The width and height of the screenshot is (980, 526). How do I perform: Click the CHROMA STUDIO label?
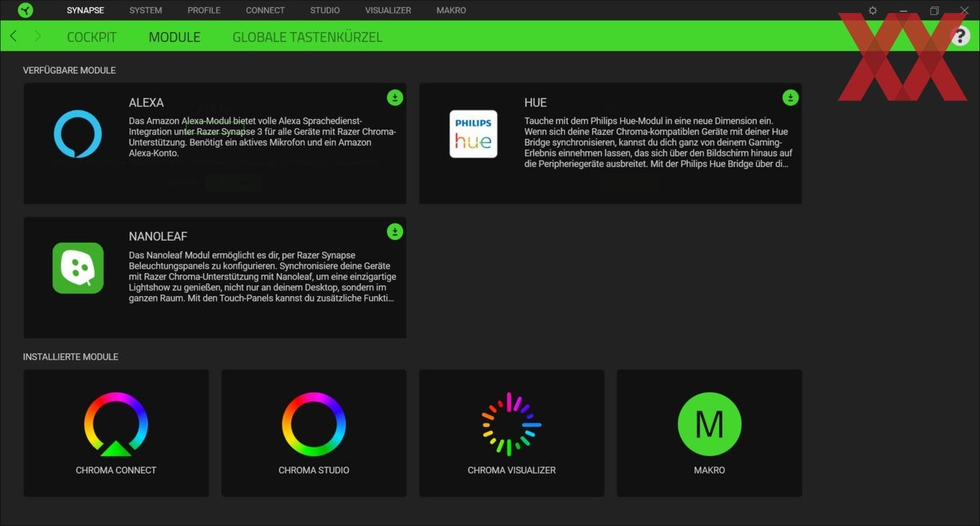(x=313, y=470)
